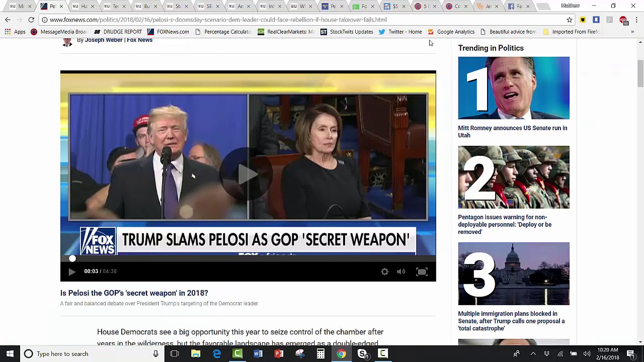Image resolution: width=644 pixels, height=362 pixels.
Task: Open the StockTwits Updates bookmark
Action: (347, 32)
